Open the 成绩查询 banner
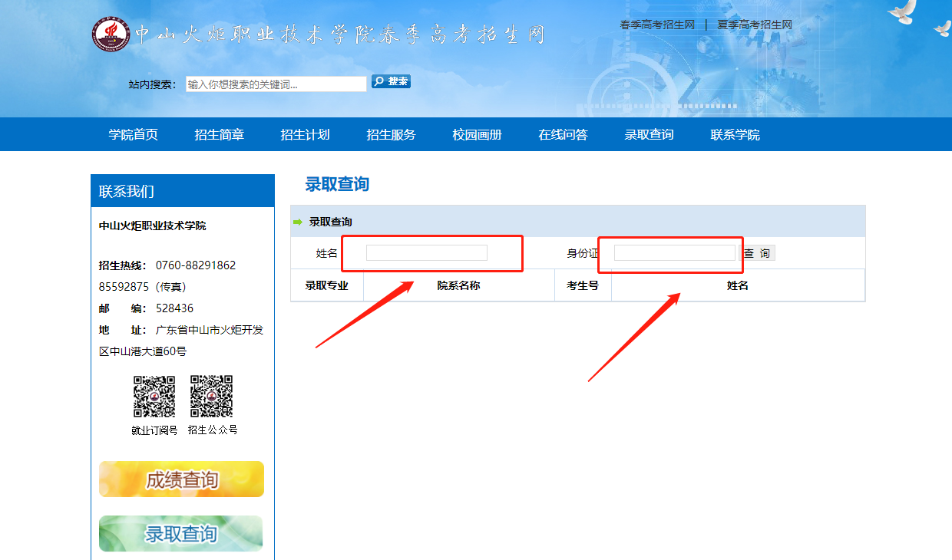The image size is (952, 560). (x=181, y=479)
